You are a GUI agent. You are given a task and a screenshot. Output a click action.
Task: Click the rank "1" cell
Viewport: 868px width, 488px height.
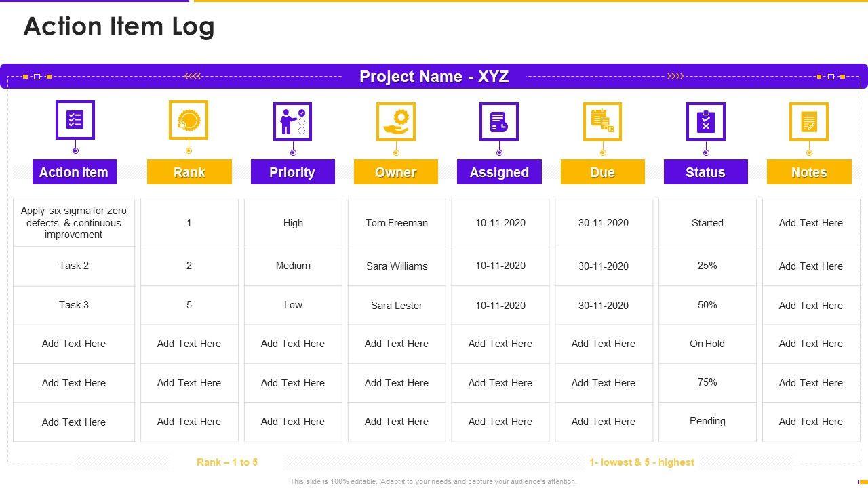coord(189,223)
